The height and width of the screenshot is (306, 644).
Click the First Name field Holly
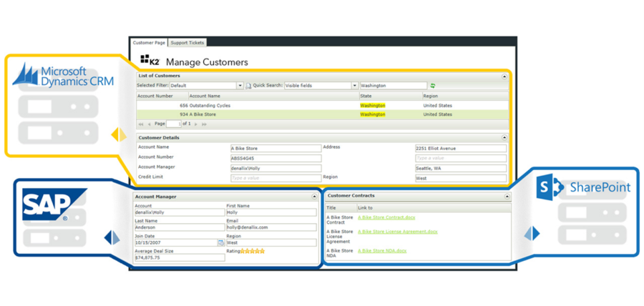(x=271, y=212)
